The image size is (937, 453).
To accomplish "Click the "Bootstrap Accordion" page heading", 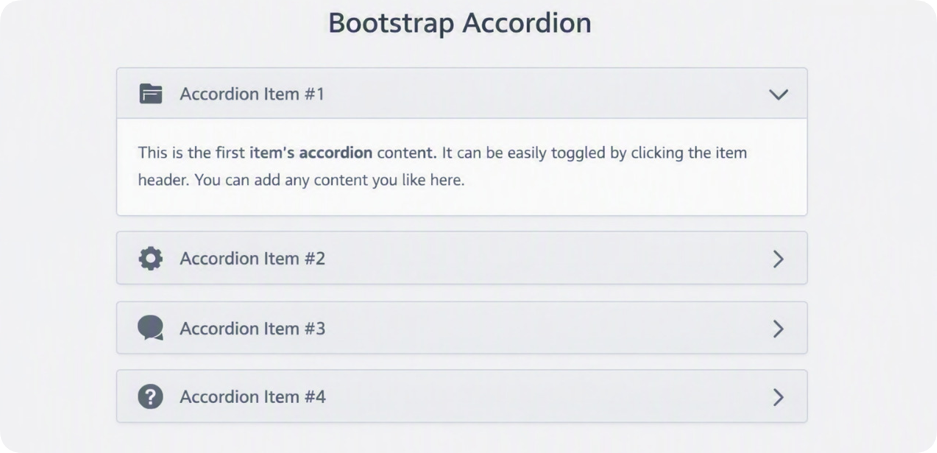I will 460,23.
